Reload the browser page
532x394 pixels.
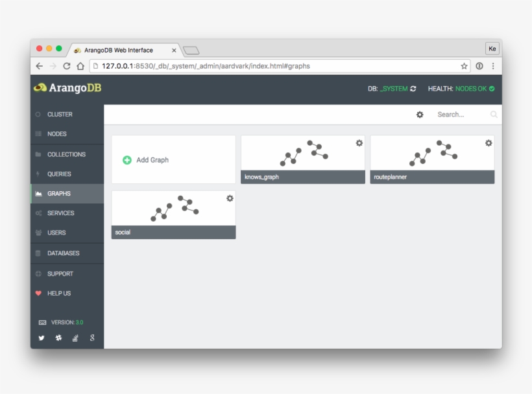click(67, 66)
